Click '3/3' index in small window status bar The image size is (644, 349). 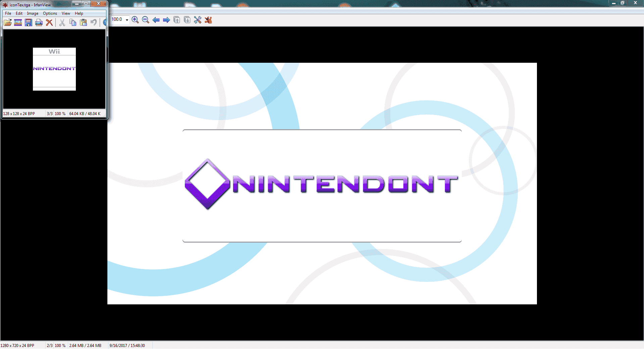pos(50,114)
